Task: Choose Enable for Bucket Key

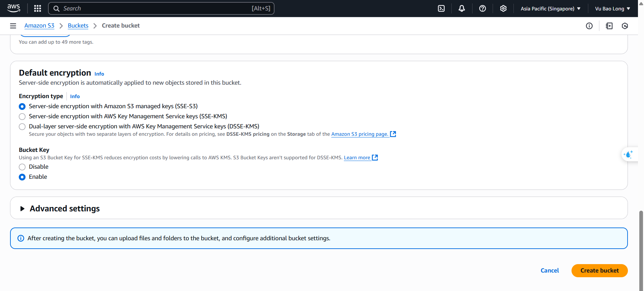Action: (x=22, y=177)
